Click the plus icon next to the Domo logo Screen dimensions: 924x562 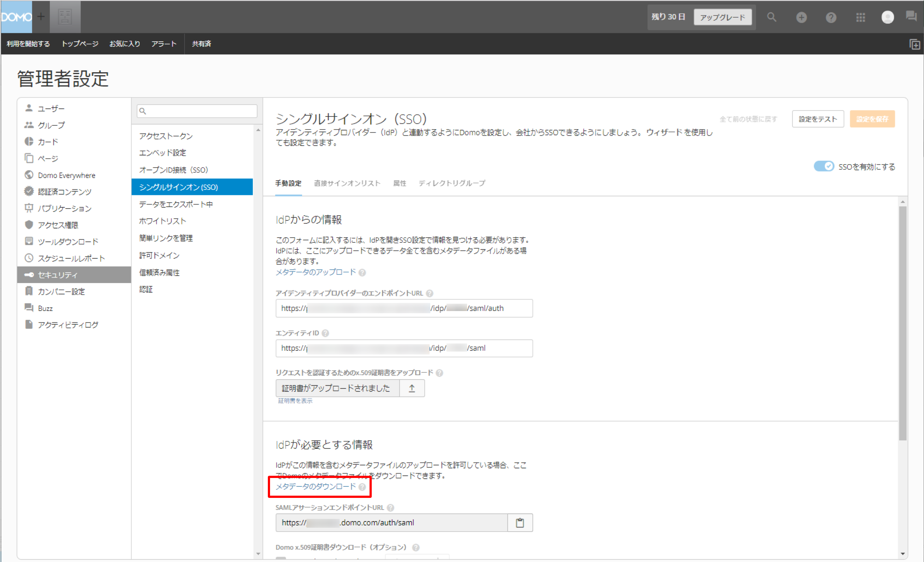[41, 17]
